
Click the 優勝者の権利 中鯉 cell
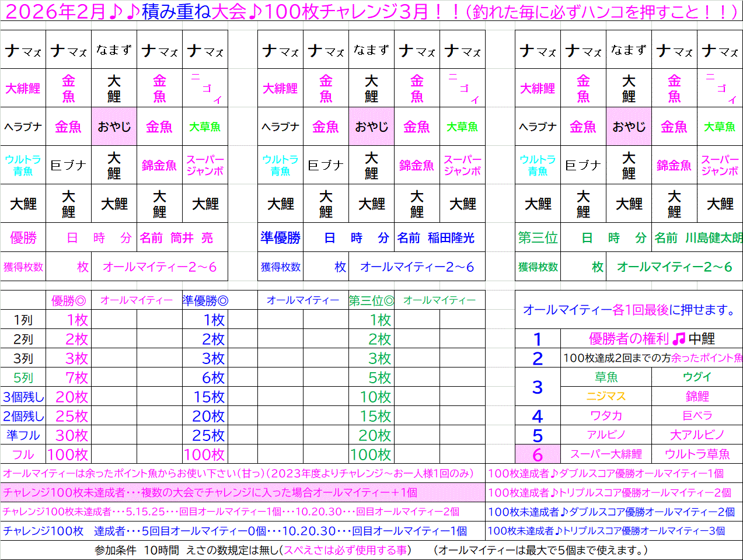(651, 338)
